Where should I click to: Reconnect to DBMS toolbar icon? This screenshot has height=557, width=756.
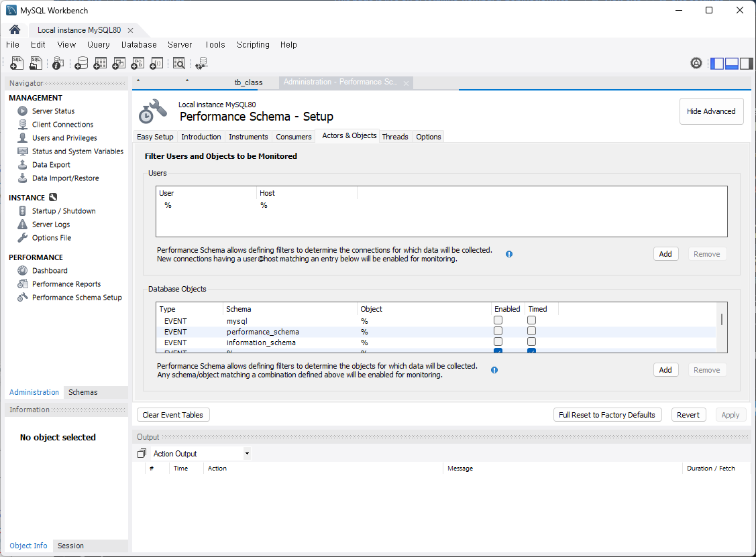click(x=201, y=63)
